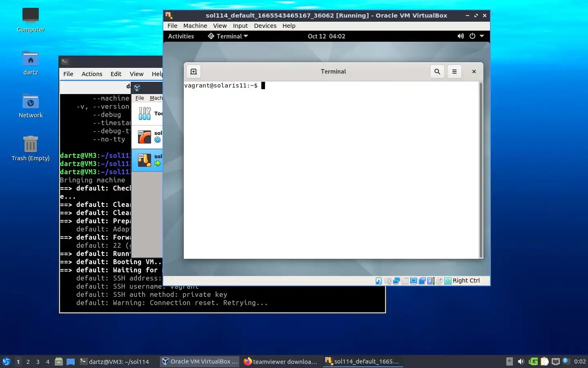Screen dimensions: 588x368
Task: Click the VirtualBox cube icon in the Manager title bar
Action: pos(137,88)
